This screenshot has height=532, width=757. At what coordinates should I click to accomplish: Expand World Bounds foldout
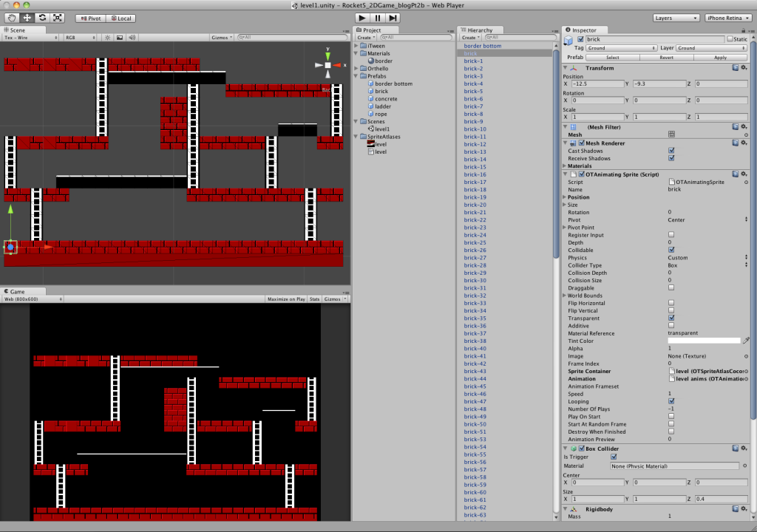[x=565, y=296]
